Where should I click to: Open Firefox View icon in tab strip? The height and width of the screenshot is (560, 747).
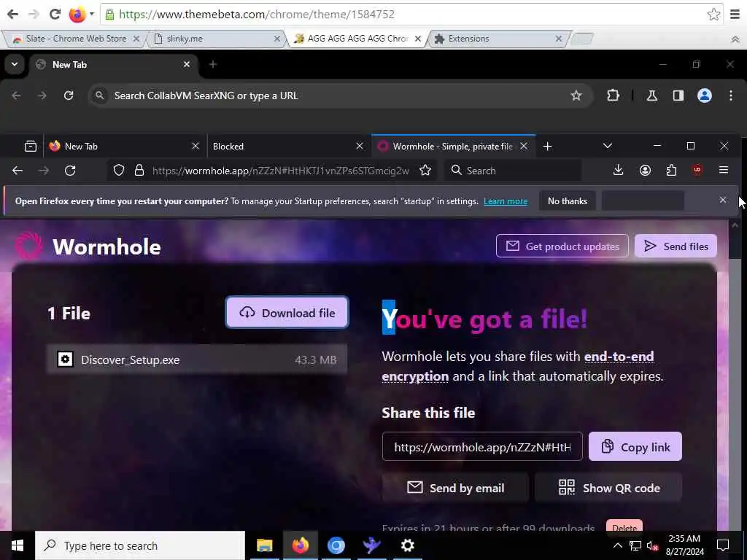pos(31,146)
